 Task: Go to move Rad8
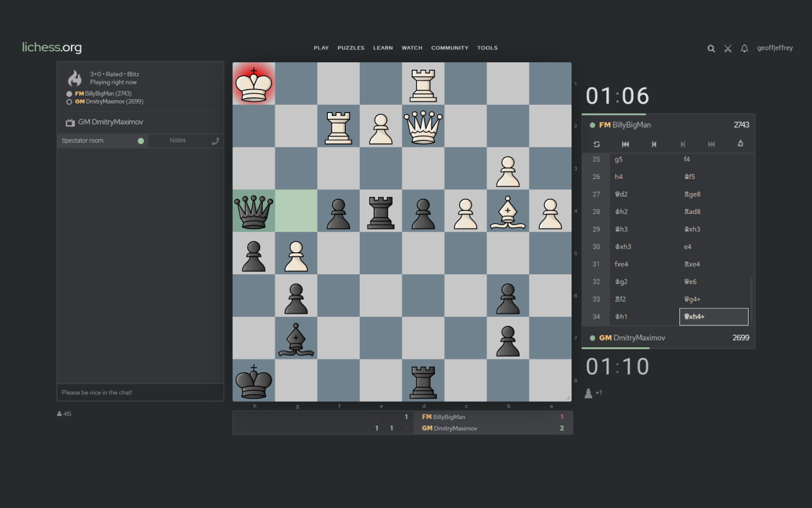coord(714,212)
